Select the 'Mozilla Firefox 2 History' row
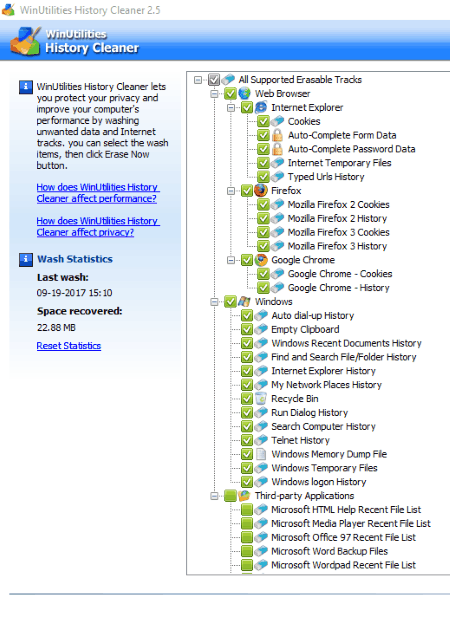The image size is (450, 631). (x=337, y=218)
